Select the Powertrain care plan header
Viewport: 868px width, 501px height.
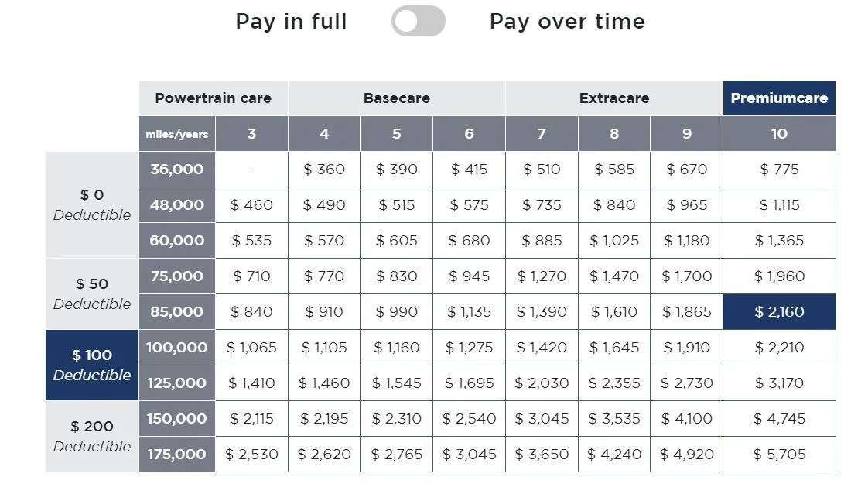(213, 98)
